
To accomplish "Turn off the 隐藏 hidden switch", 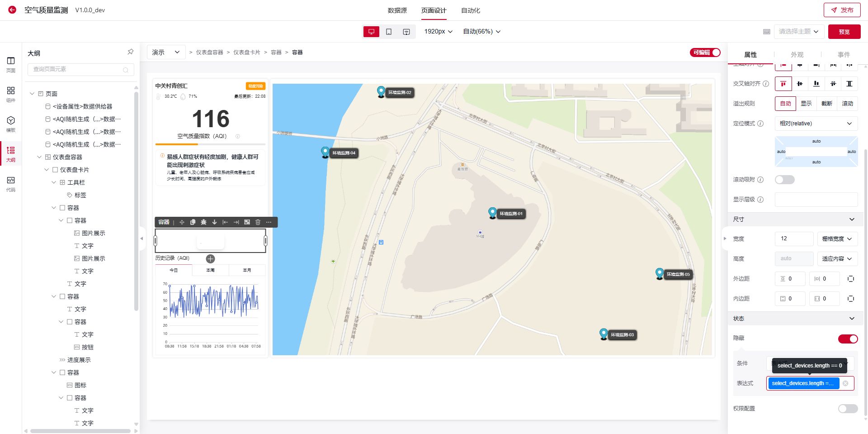I will tap(848, 339).
